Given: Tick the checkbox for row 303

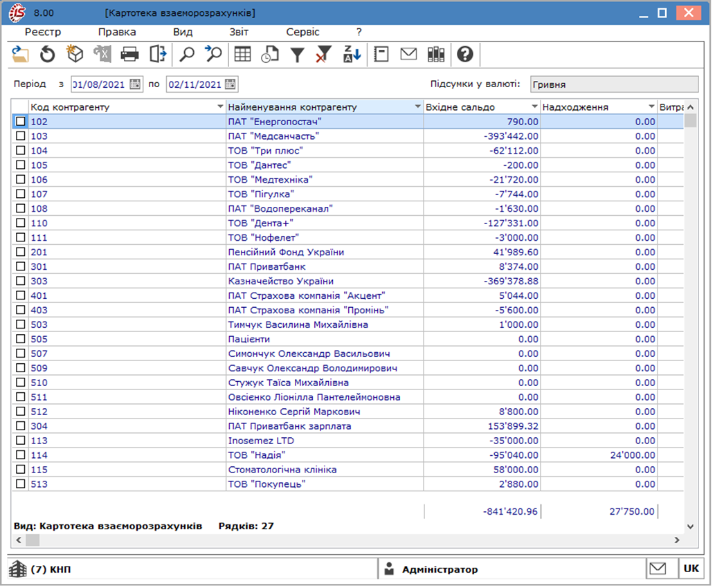Looking at the screenshot, I should click(x=21, y=281).
